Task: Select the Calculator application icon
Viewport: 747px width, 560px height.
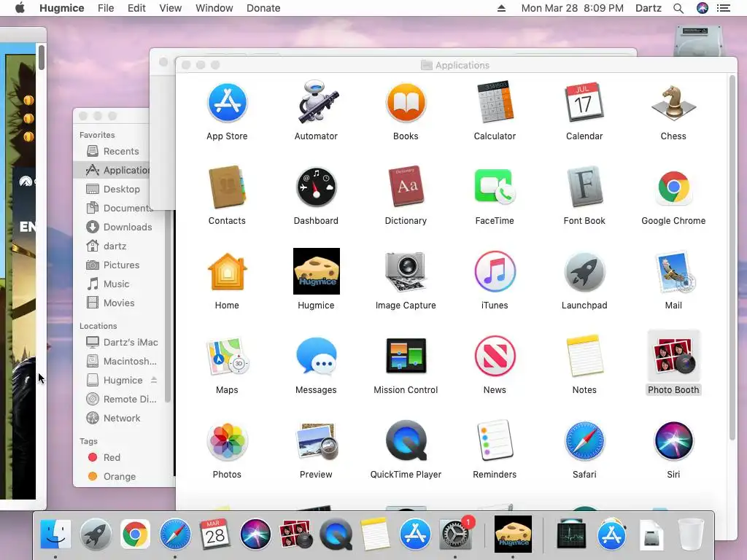Action: [495, 102]
